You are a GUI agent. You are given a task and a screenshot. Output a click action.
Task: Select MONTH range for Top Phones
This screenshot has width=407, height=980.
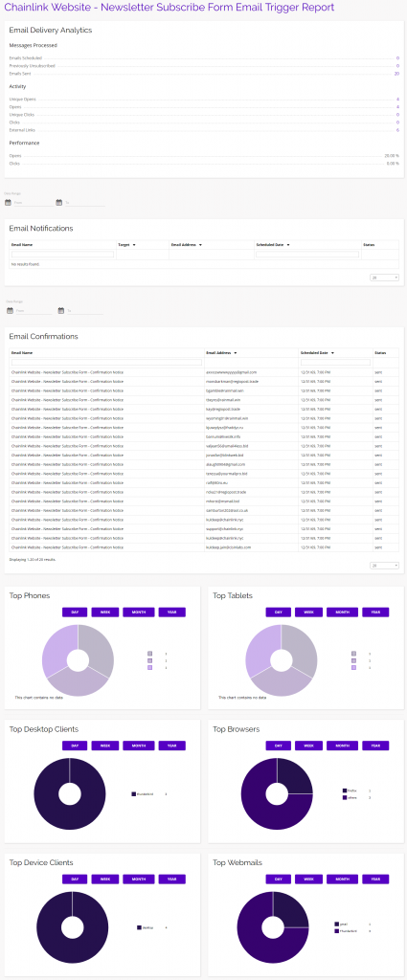coord(138,612)
